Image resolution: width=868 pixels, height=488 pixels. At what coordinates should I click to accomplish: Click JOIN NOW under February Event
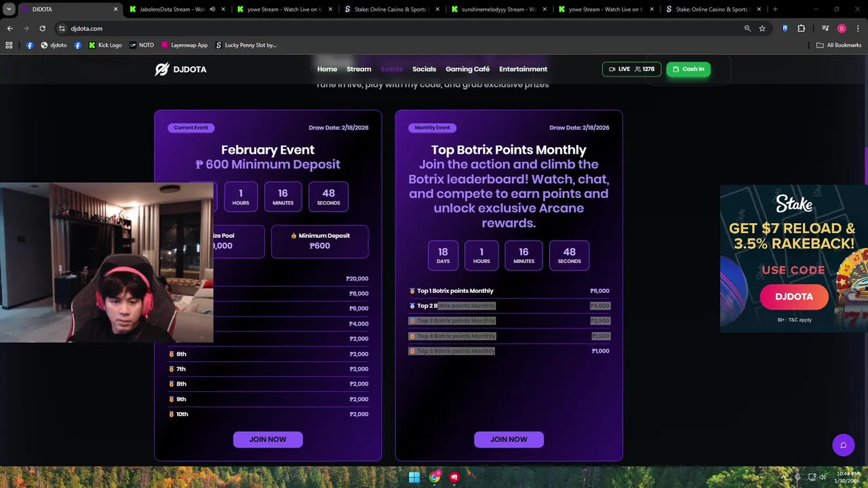pyautogui.click(x=268, y=439)
